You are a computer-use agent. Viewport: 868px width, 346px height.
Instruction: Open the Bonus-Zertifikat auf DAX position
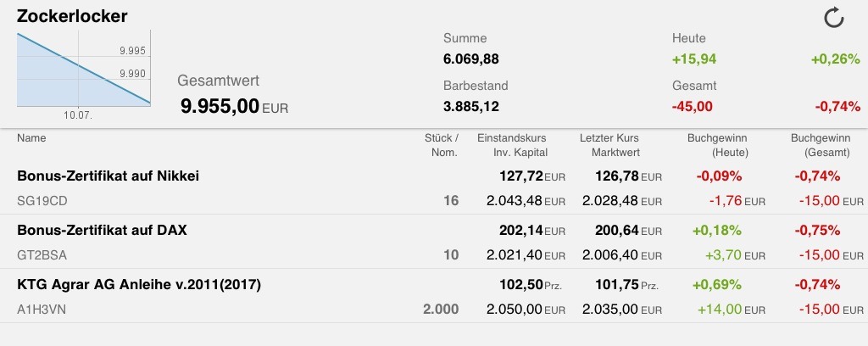coord(102,230)
